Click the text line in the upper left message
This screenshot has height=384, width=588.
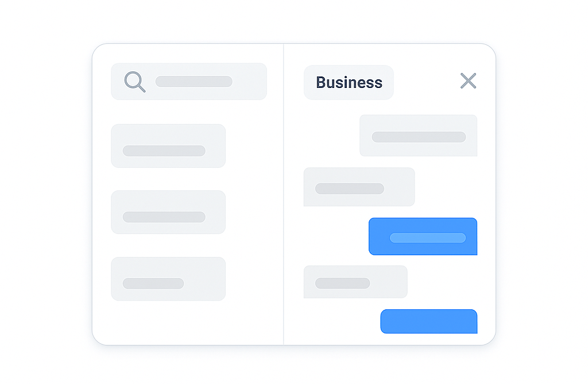[350, 189]
